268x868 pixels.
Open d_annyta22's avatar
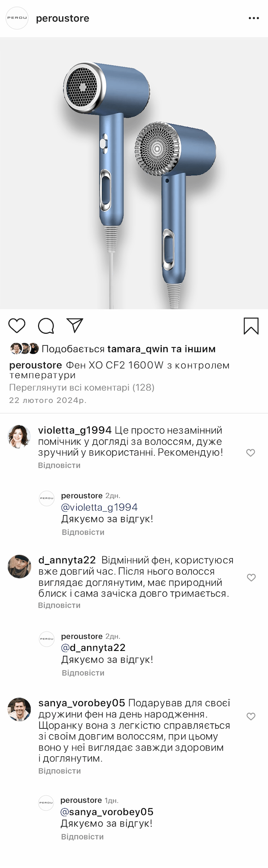point(19,567)
